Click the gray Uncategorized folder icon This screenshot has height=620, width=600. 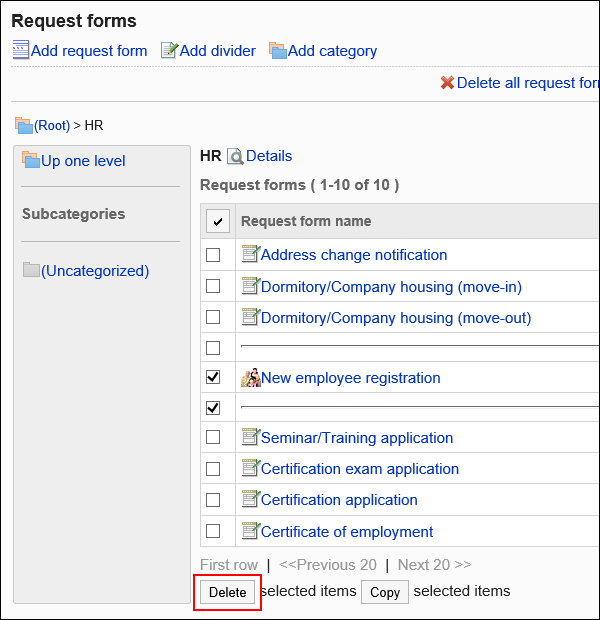[31, 270]
